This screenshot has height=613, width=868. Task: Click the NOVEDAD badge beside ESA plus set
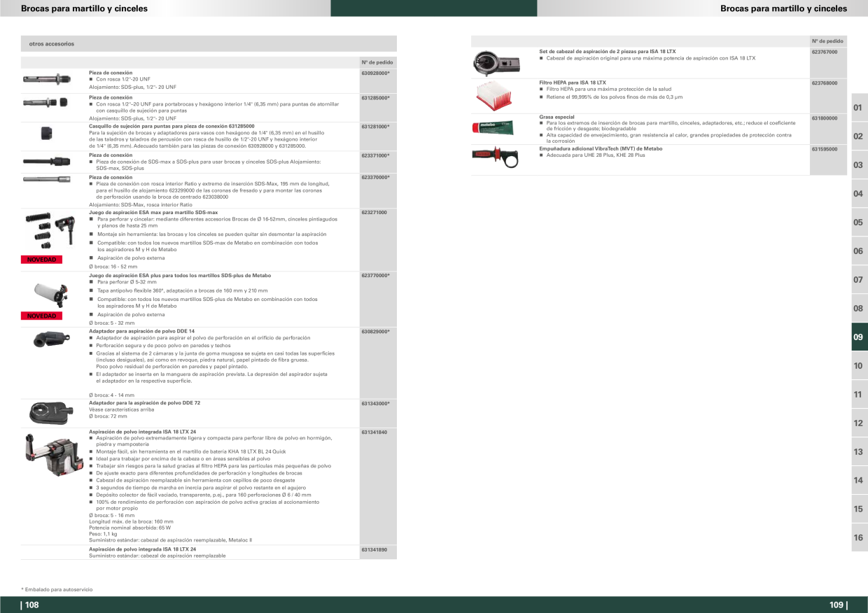click(41, 316)
